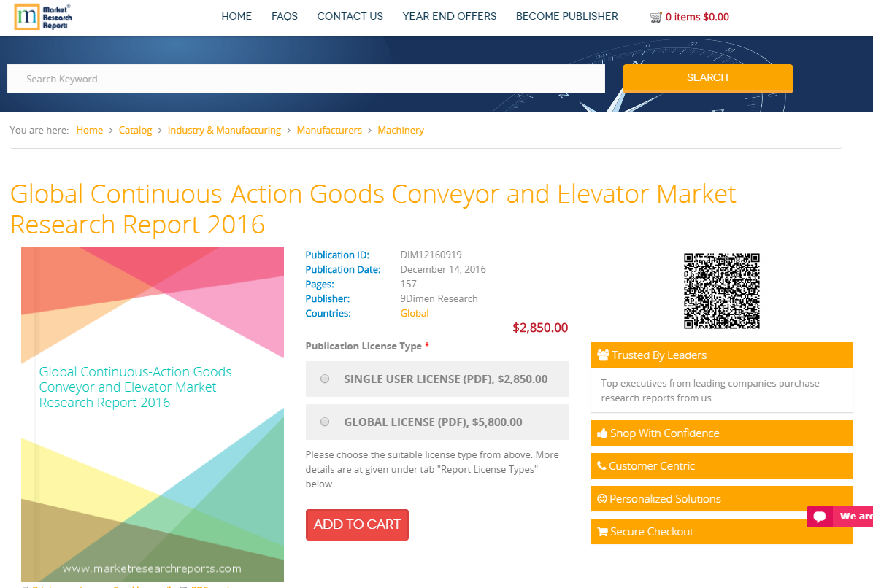
Task: Click the Global countries link
Action: (x=415, y=313)
